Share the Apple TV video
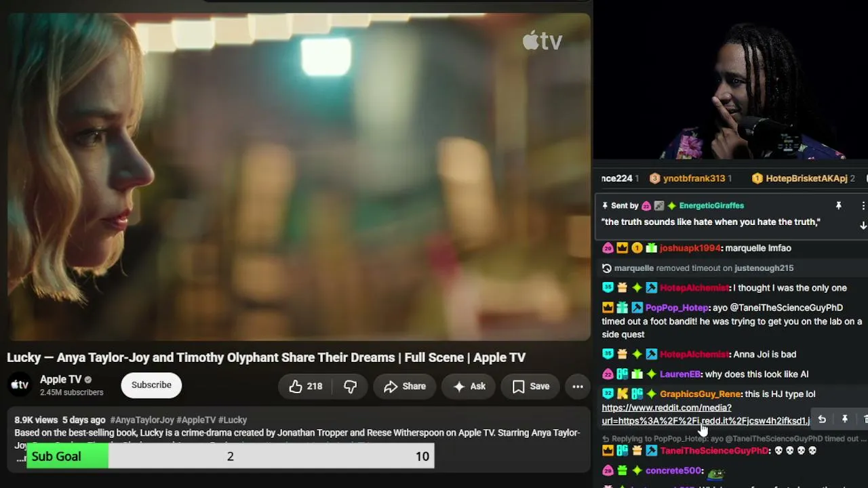868x488 pixels. point(404,386)
